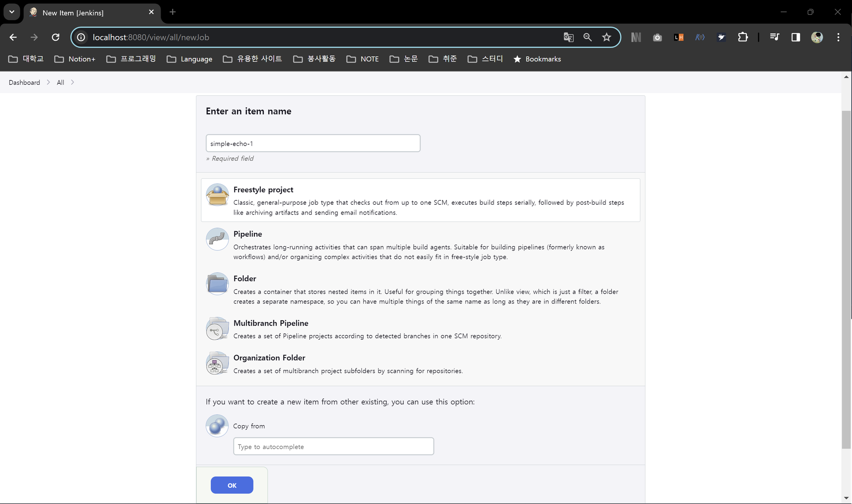Click the scrollbar up arrow

point(846,77)
